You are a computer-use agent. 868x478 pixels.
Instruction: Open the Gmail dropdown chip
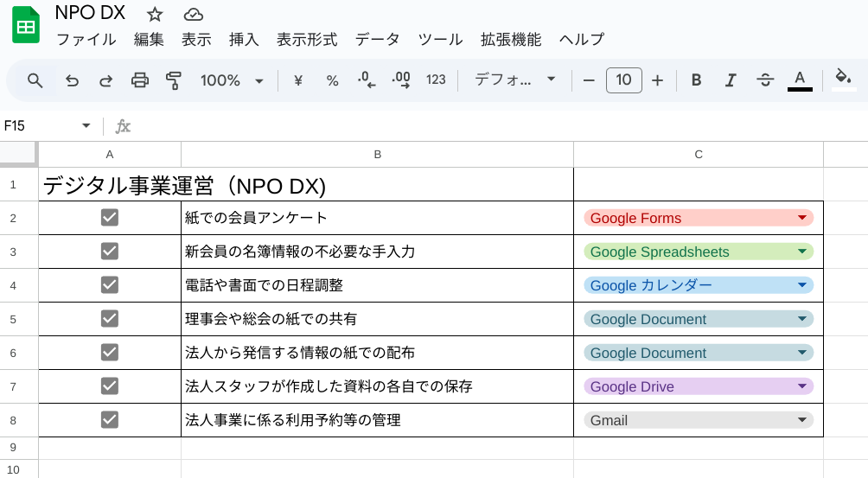pyautogui.click(x=699, y=420)
